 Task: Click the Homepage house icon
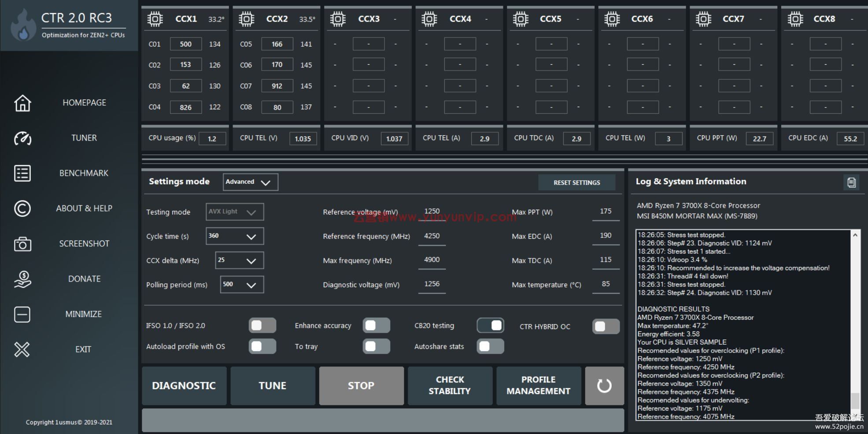click(22, 103)
